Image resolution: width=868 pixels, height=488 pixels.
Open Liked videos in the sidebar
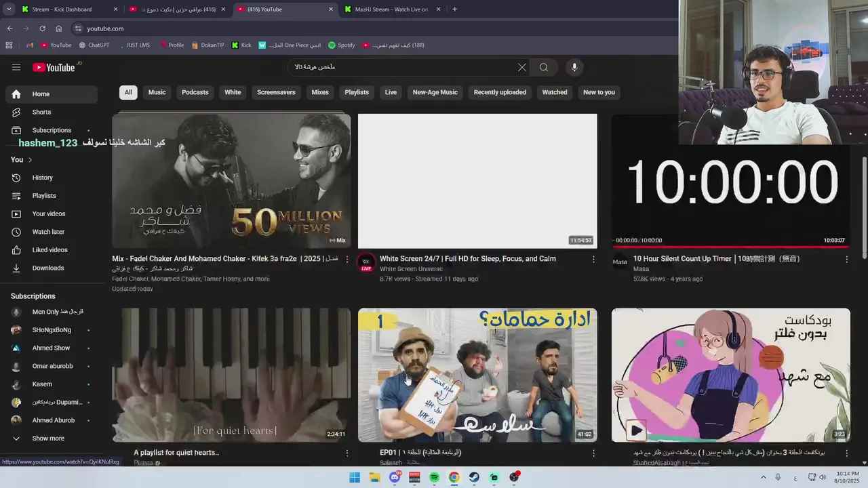[x=52, y=250]
